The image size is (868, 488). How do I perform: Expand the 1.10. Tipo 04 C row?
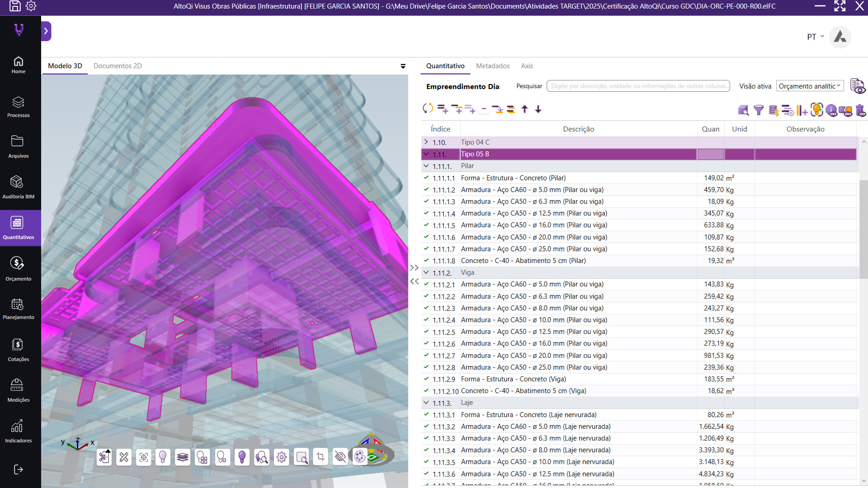[x=426, y=142]
